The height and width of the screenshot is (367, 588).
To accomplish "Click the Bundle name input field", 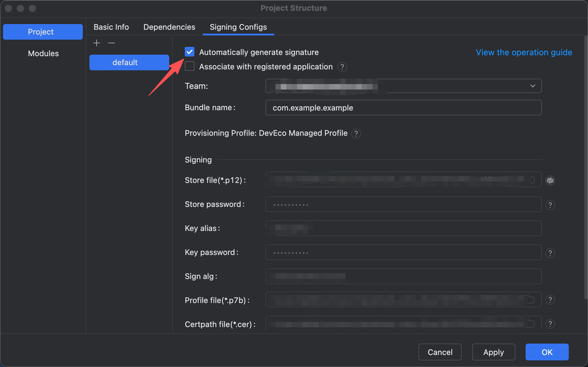I will pyautogui.click(x=403, y=108).
